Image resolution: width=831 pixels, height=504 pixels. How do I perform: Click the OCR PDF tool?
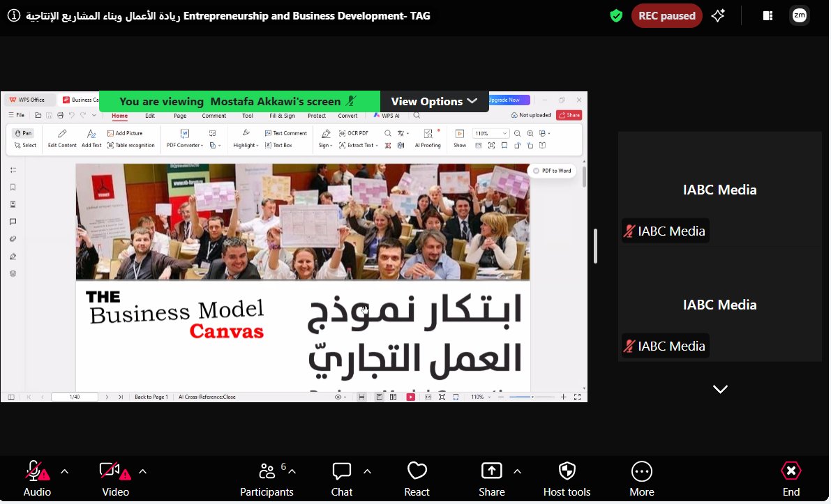354,133
